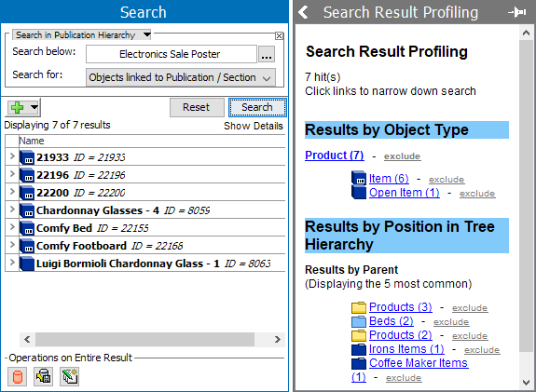Click the Comfy Bed item icon
This screenshot has height=392, width=536.
pos(27,228)
